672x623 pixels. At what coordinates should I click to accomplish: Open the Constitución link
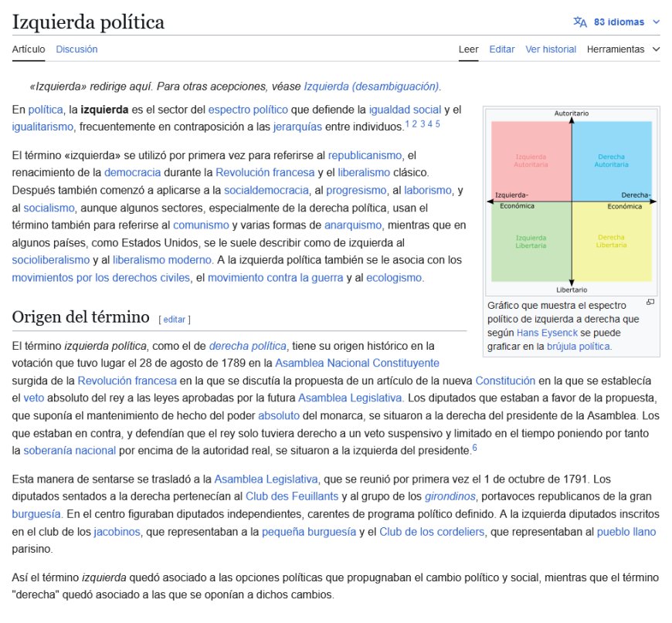(505, 381)
